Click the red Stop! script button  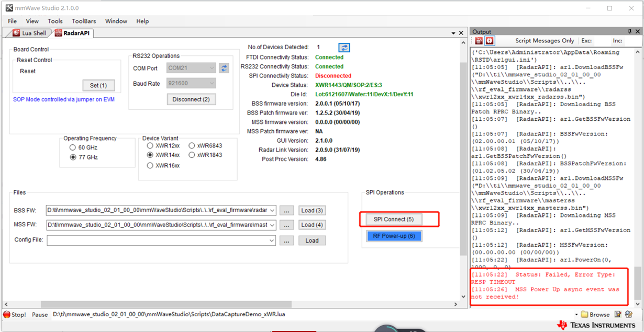(15, 315)
